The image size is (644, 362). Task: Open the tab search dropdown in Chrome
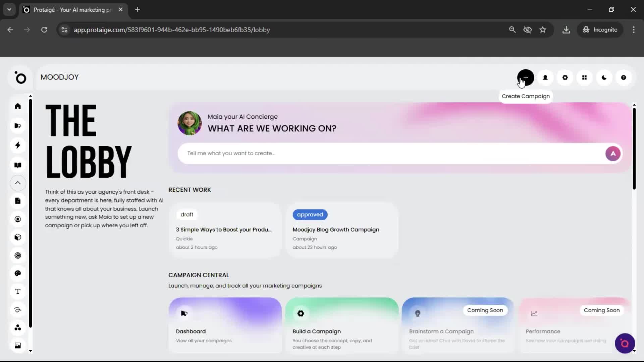9,10
